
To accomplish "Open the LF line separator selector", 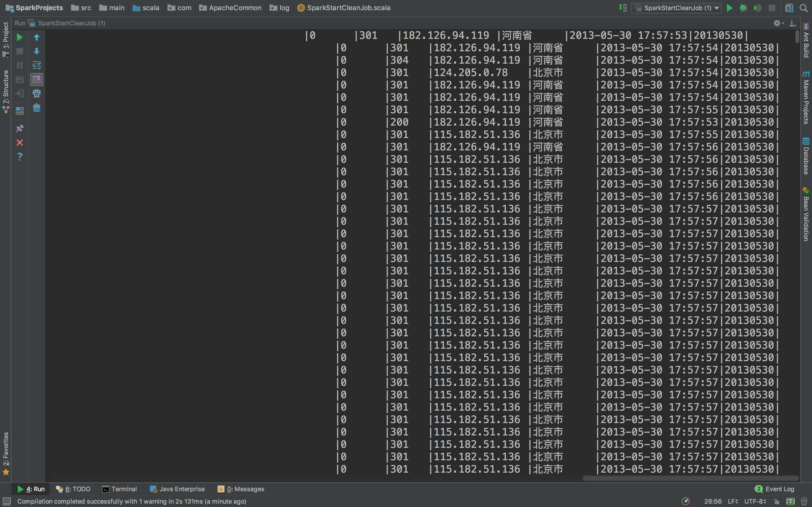I will tap(733, 501).
